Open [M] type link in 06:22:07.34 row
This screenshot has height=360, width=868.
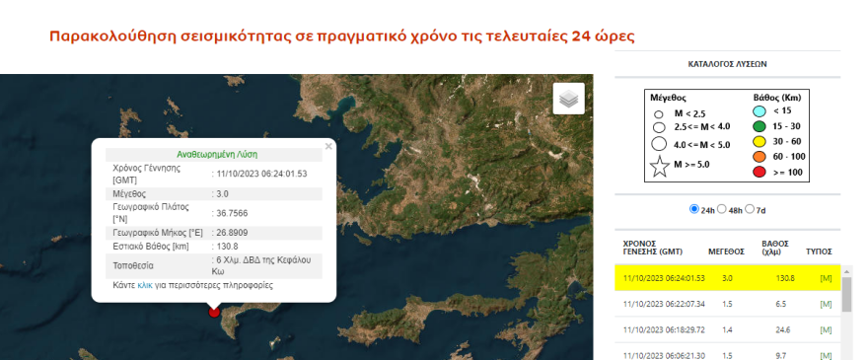[x=826, y=304]
